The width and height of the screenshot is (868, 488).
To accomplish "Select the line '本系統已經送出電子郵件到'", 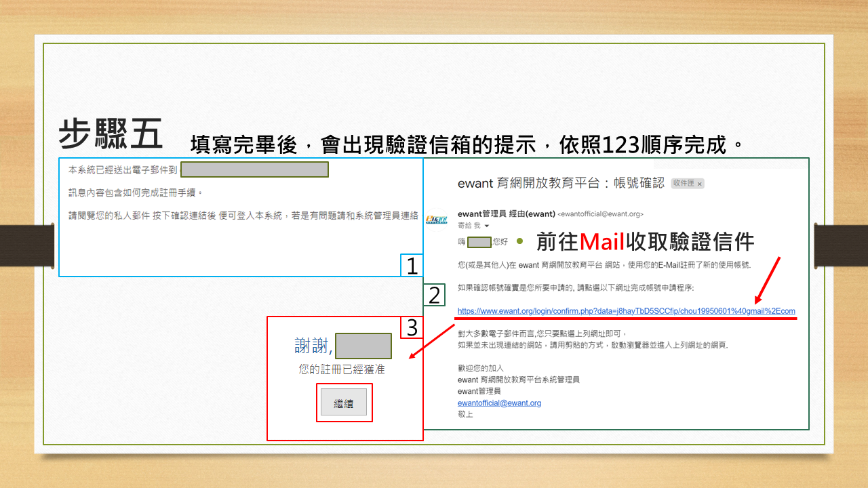I will 123,169.
